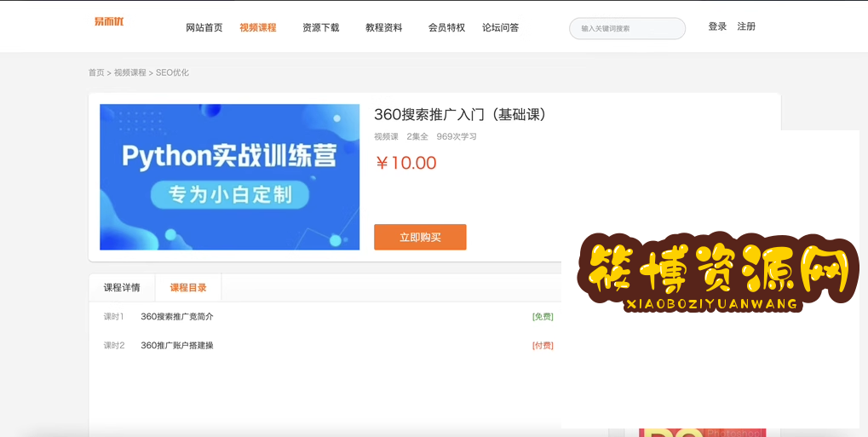Screen dimensions: 868x437
Task: Click the 课时2 label
Action: point(114,346)
